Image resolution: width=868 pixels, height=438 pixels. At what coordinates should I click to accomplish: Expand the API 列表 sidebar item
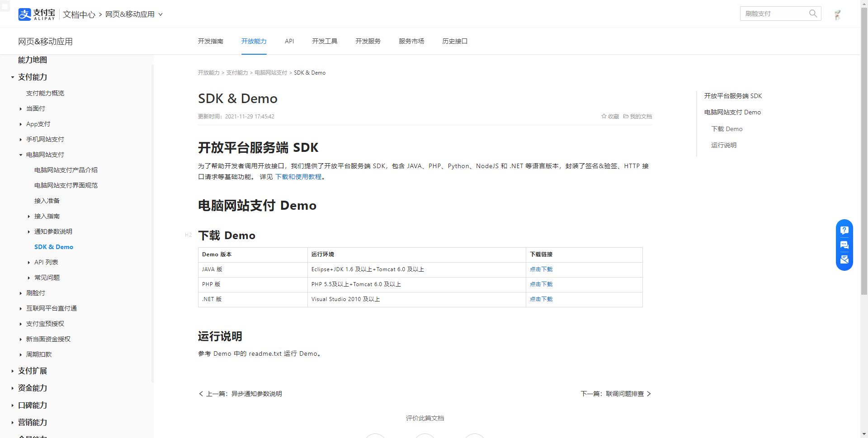[29, 263]
